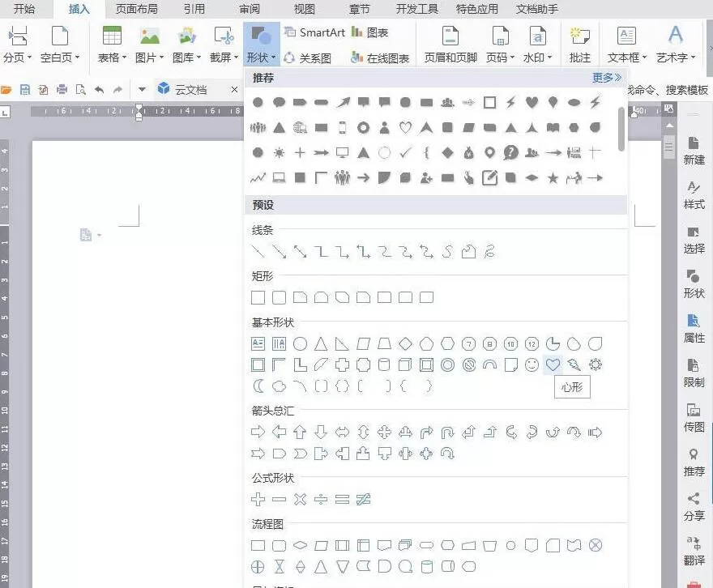Open the Screenshot dropdown
This screenshot has width=713, height=588.
click(x=224, y=44)
